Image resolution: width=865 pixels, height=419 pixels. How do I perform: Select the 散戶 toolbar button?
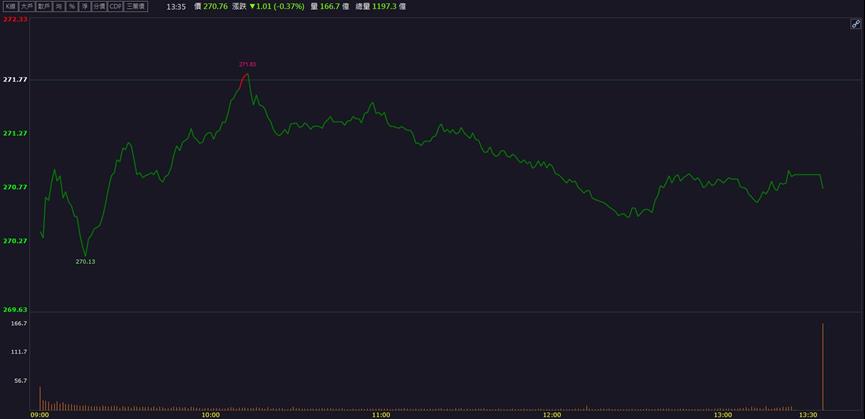click(44, 7)
